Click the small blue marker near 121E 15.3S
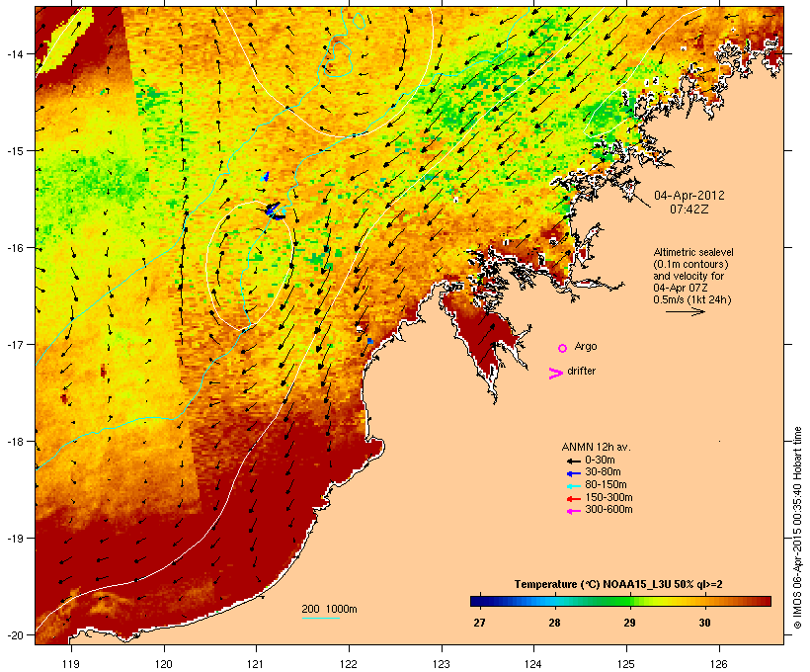 click(x=266, y=176)
